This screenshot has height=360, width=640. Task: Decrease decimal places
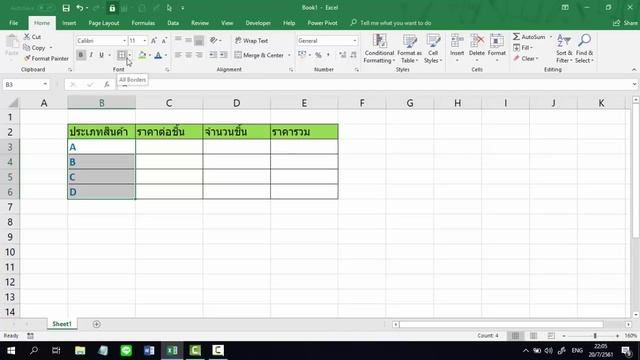coord(353,55)
